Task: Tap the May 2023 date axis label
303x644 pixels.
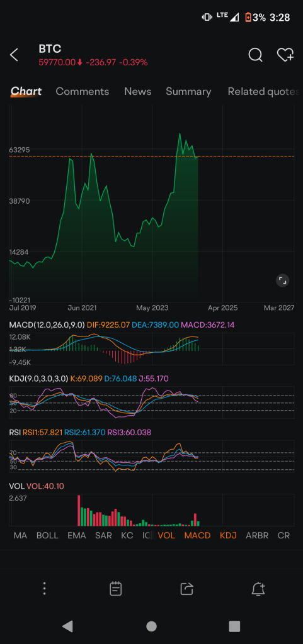Action: (x=152, y=308)
